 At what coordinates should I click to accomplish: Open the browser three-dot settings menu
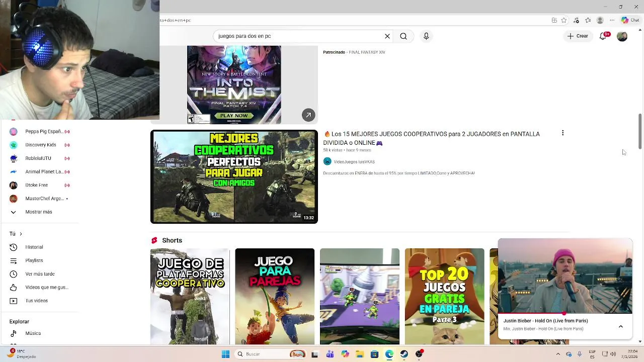pyautogui.click(x=612, y=20)
